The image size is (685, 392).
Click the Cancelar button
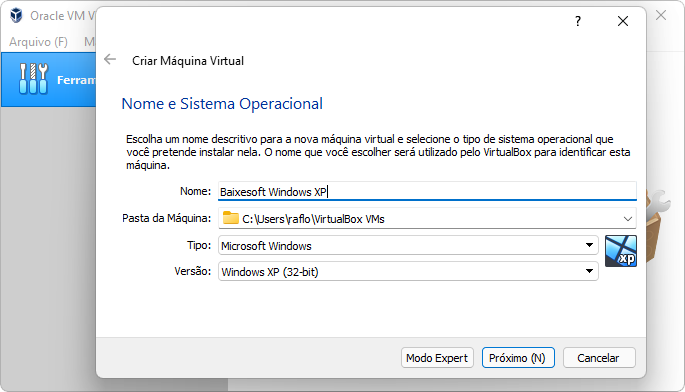point(599,358)
